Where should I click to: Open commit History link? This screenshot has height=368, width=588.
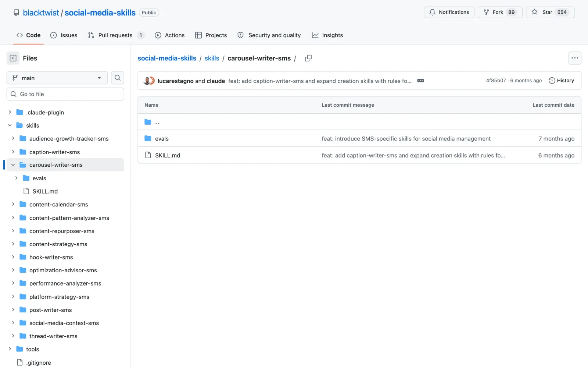(x=561, y=81)
